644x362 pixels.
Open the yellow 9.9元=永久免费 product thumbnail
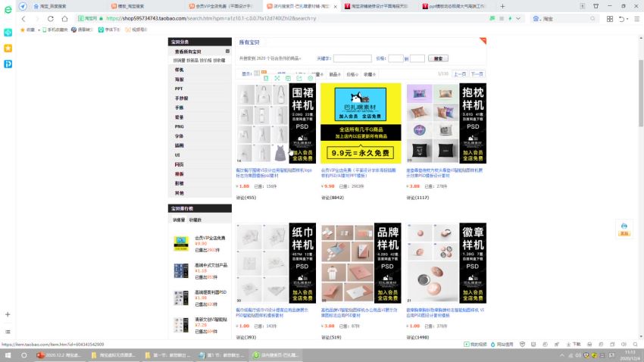(361, 123)
